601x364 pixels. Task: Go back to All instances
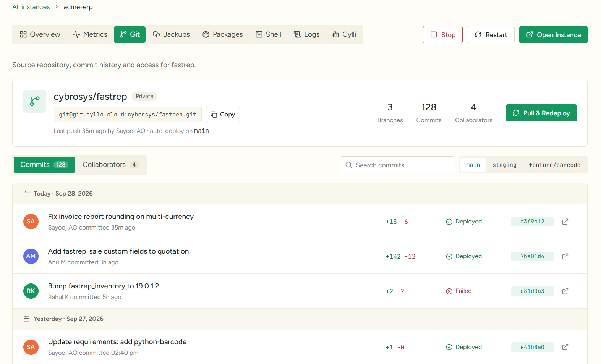point(31,7)
